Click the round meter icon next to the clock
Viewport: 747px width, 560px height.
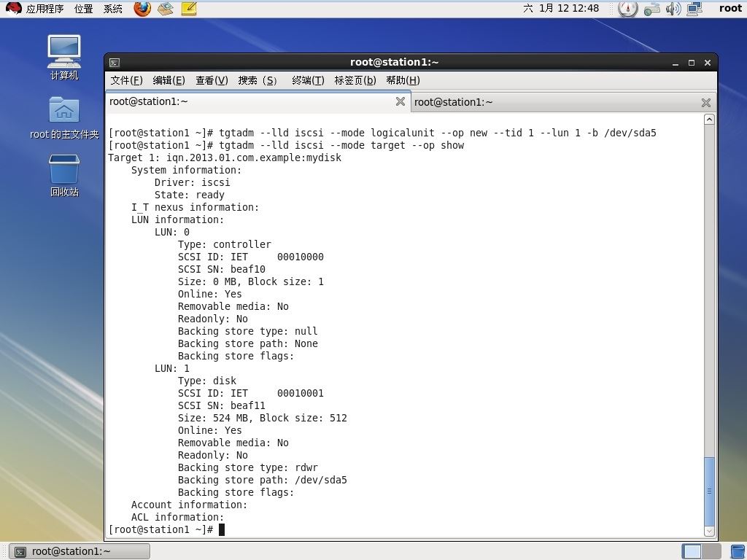tap(627, 9)
